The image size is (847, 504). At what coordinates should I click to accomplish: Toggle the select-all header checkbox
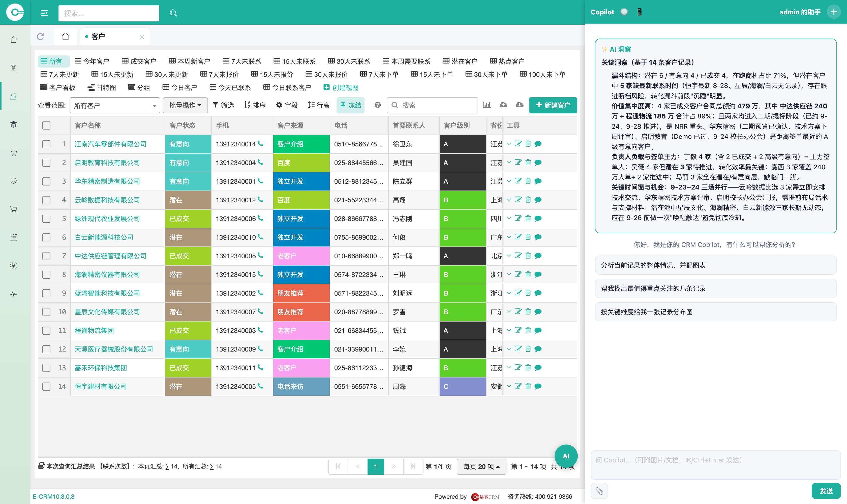tap(47, 125)
